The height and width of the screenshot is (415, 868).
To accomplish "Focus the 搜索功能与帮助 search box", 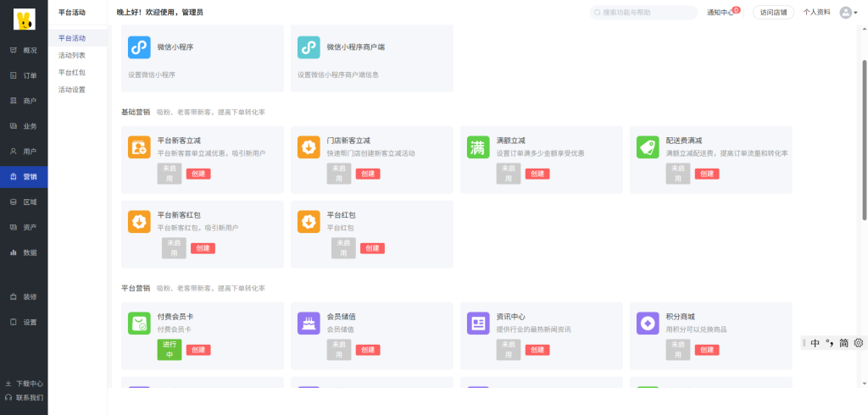I will [643, 12].
